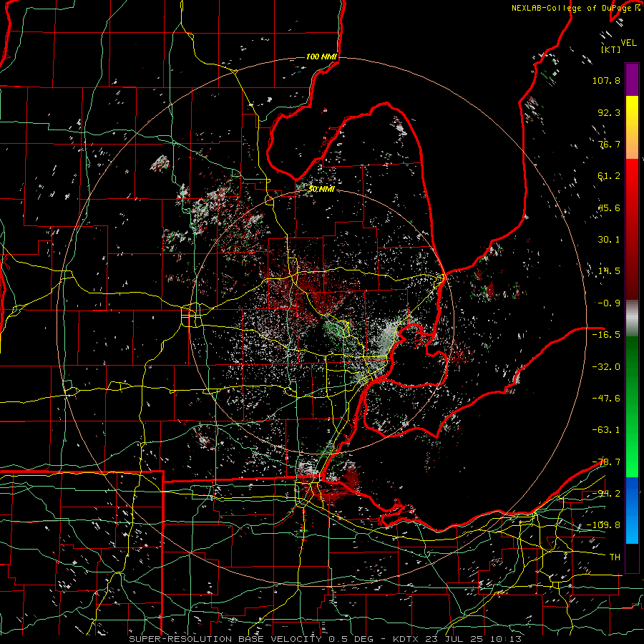Click the VEL label above the color scale
The width and height of the screenshot is (644, 644).
tap(628, 43)
